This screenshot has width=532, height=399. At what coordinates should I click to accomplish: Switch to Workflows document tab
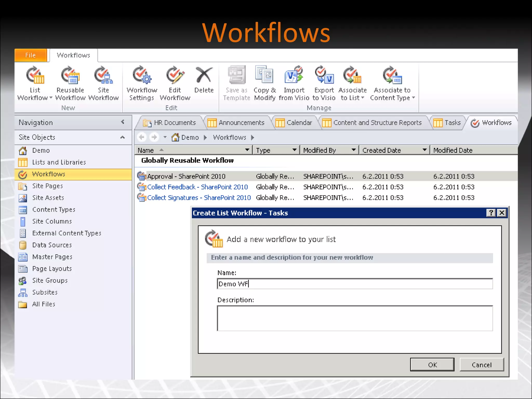point(491,123)
